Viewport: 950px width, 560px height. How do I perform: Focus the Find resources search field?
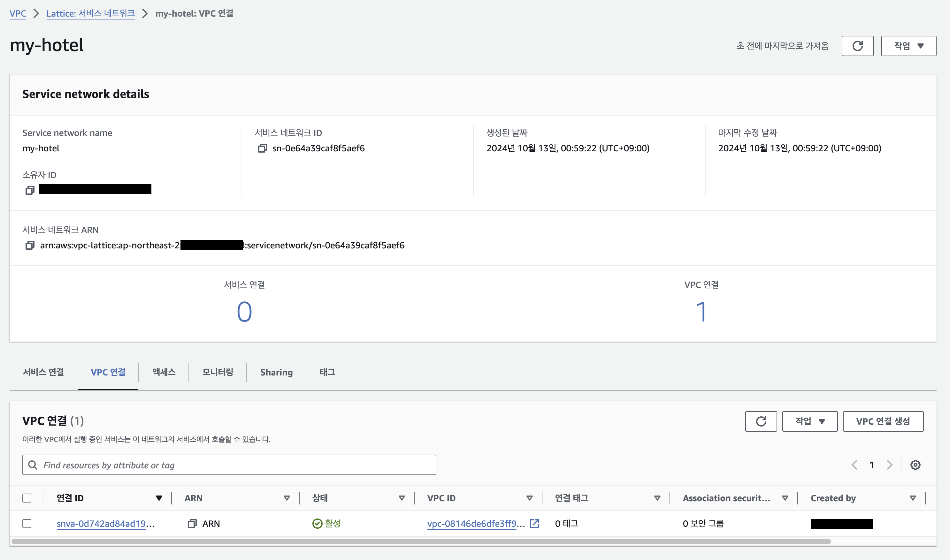(229, 465)
